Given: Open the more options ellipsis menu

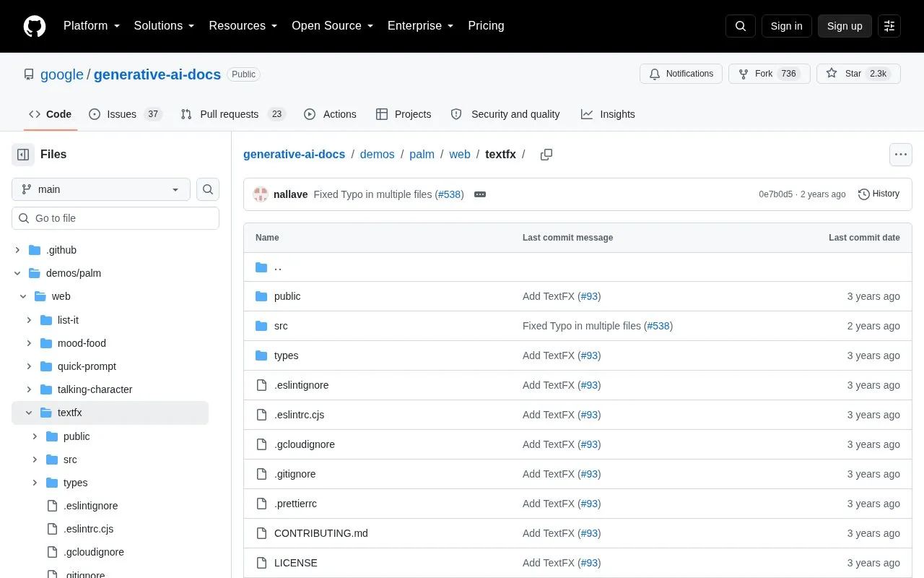Looking at the screenshot, I should (900, 155).
